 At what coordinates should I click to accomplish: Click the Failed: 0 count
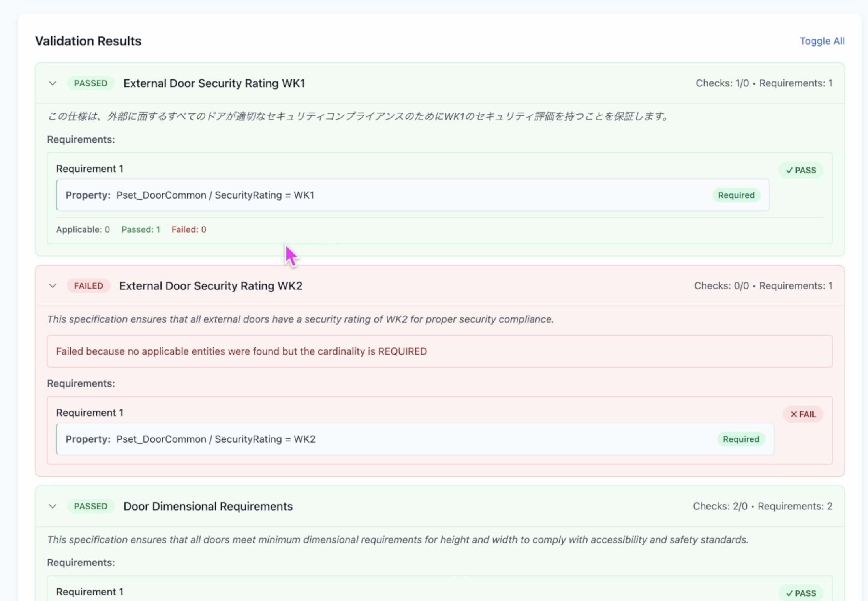[x=189, y=229]
